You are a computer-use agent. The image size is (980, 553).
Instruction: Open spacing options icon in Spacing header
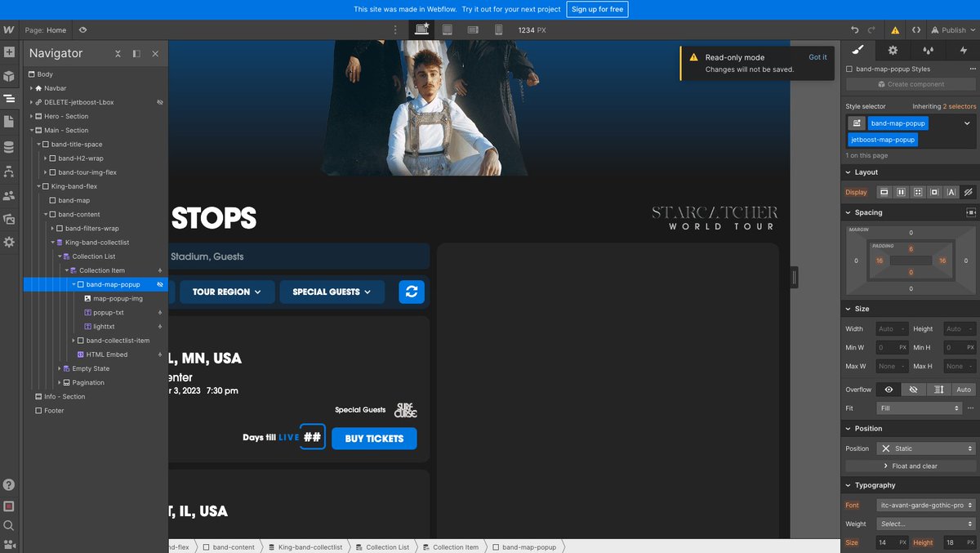click(970, 212)
